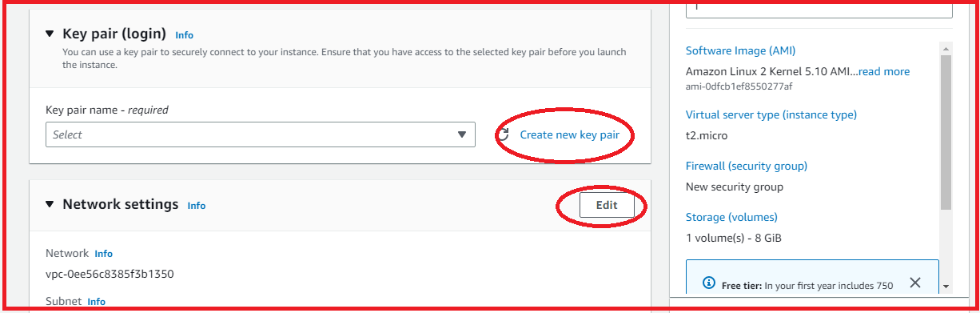This screenshot has width=980, height=313.
Task: Open Software Image (AMI) summary link
Action: [x=741, y=50]
